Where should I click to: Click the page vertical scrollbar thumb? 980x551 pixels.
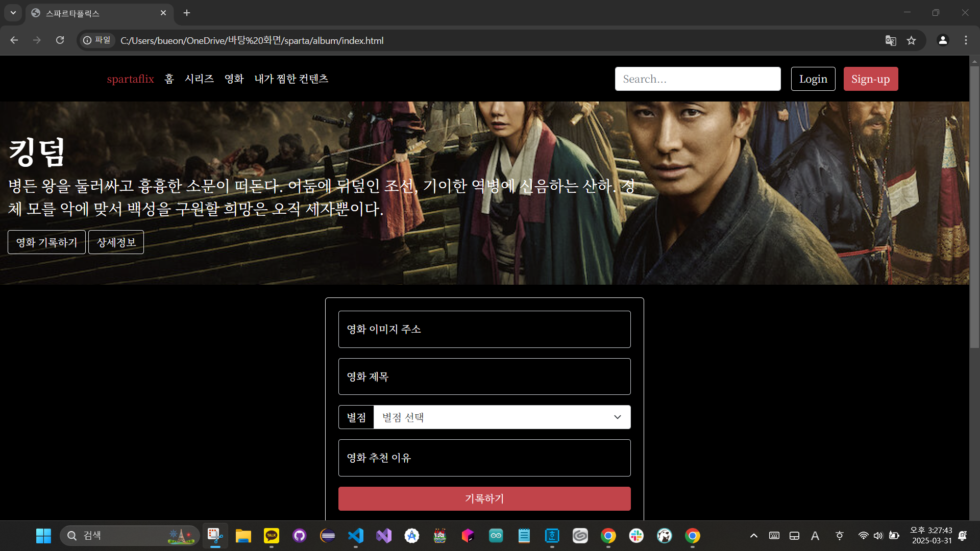tap(974, 207)
